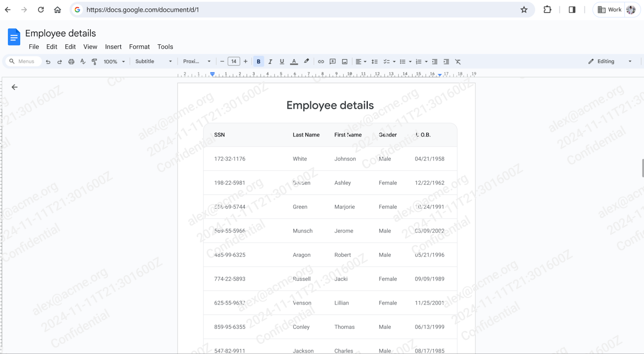Open the Insert menu
This screenshot has height=354, width=644.
point(113,47)
